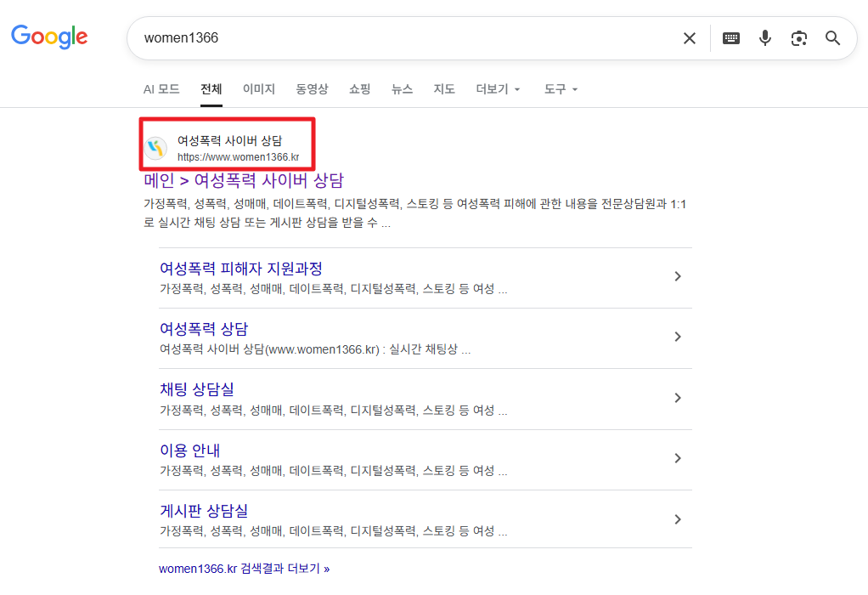Open the 도구 search tools dropdown
The height and width of the screenshot is (595, 868).
(x=560, y=89)
